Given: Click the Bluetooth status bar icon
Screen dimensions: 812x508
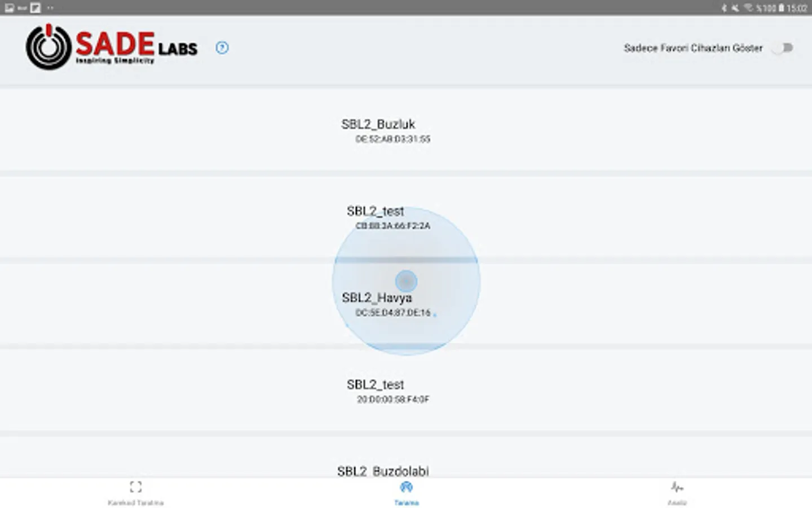Looking at the screenshot, I should [724, 8].
